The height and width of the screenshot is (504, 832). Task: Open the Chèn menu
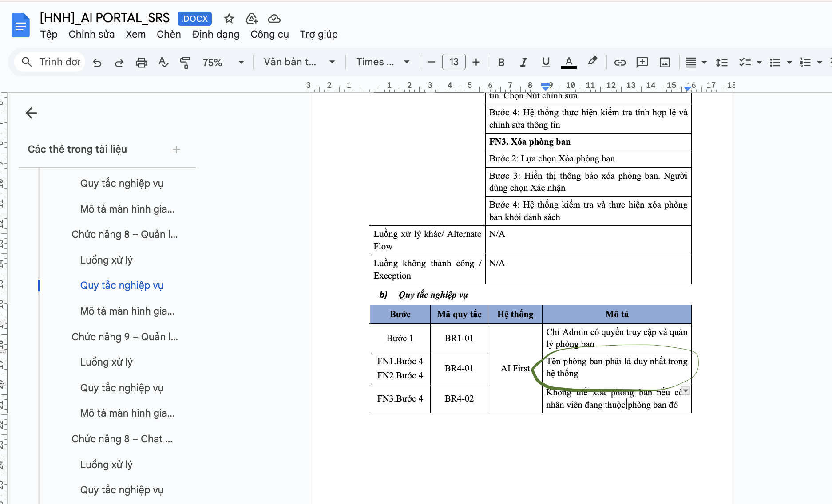[x=169, y=34]
